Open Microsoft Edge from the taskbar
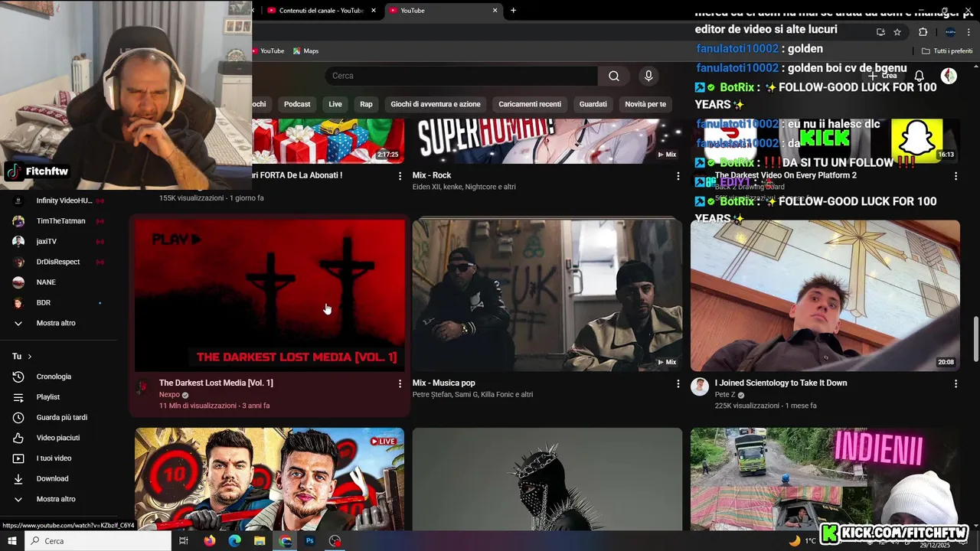Image resolution: width=980 pixels, height=551 pixels. coord(235,540)
